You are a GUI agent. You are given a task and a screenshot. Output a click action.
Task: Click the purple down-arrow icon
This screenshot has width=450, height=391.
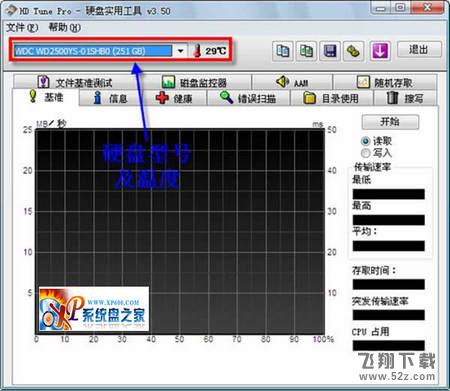pos(380,51)
